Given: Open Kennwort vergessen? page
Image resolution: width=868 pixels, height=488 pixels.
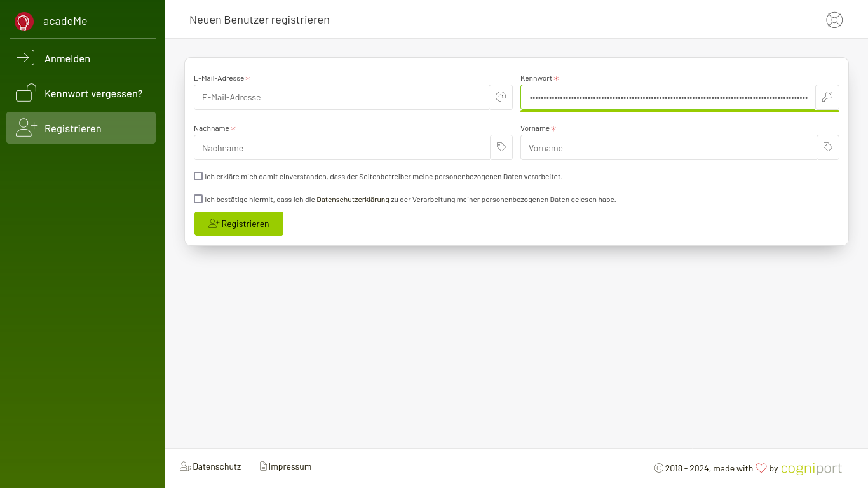Looking at the screenshot, I should pos(81,93).
